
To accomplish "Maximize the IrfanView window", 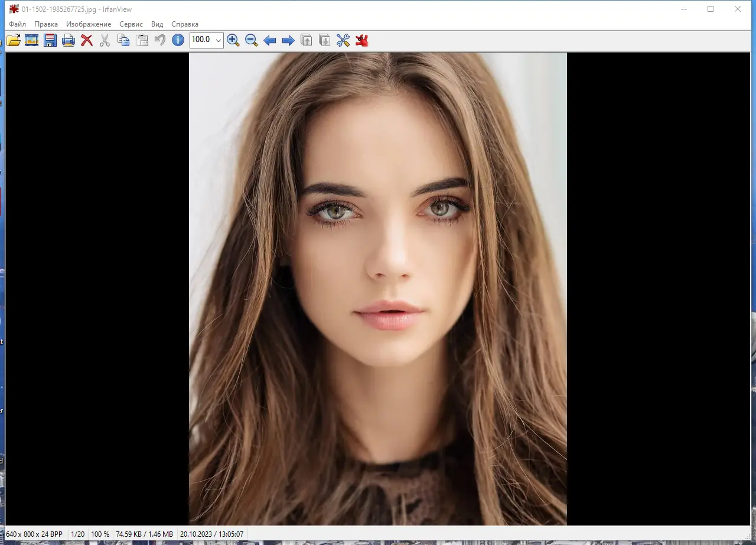I will click(x=711, y=9).
